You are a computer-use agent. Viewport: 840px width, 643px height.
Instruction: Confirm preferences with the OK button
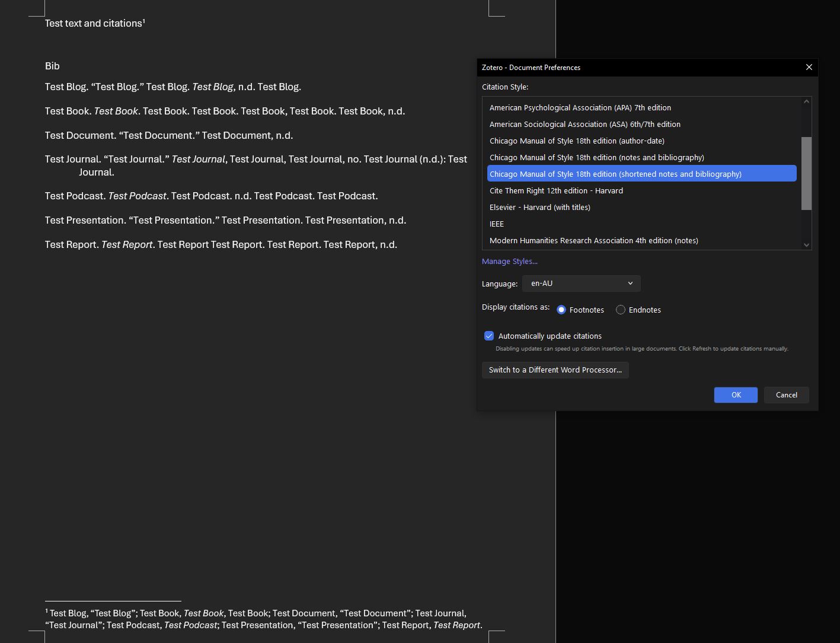coord(736,395)
